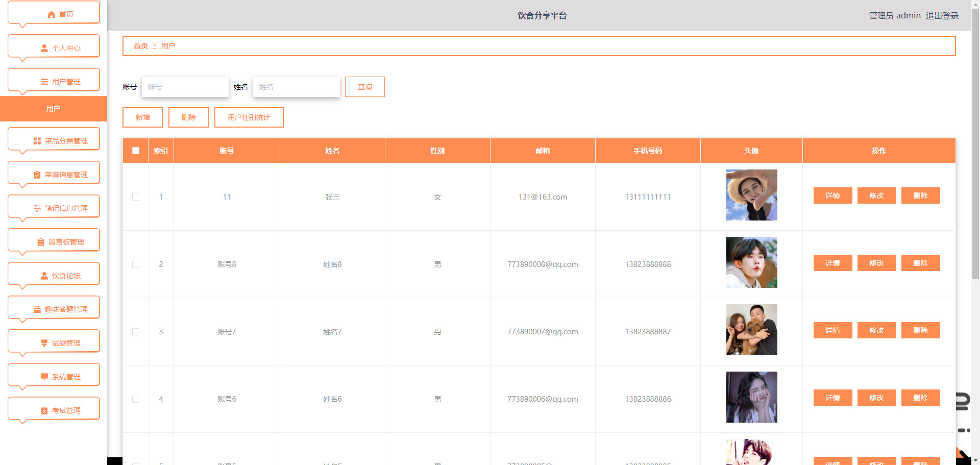Click the 查询 search button
This screenshot has height=465, width=980.
click(365, 87)
